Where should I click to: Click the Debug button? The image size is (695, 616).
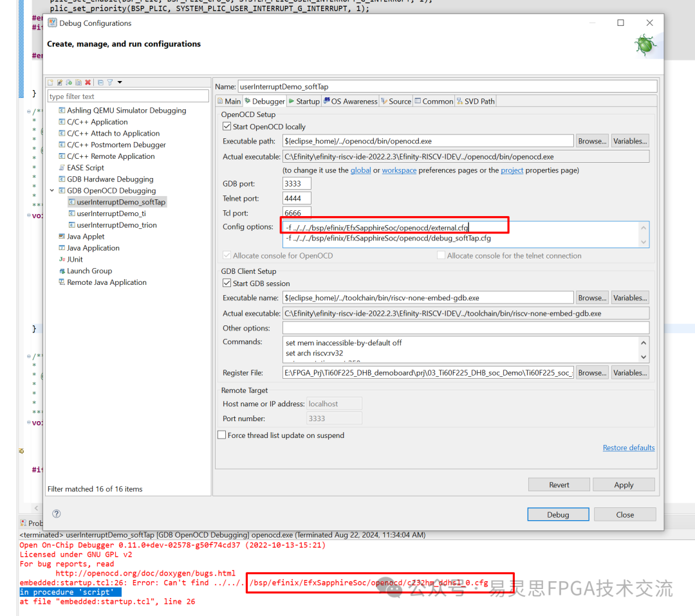tap(558, 514)
